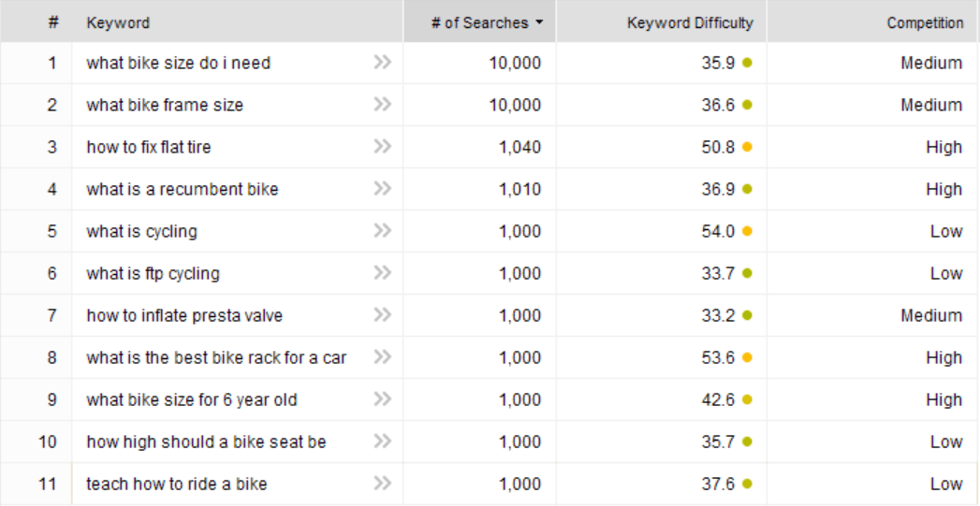980x506 pixels.
Task: Click keyword 'how high should a bike seat be'
Action: click(206, 441)
